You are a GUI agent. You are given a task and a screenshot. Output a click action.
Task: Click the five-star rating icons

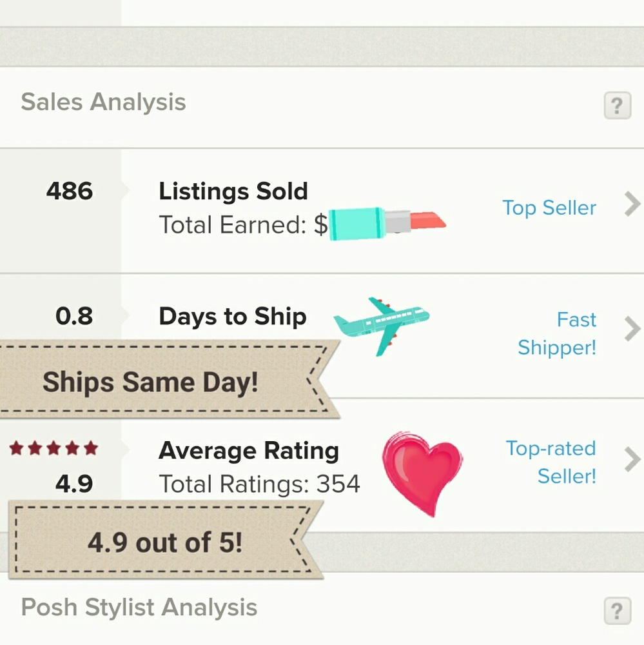point(54,448)
